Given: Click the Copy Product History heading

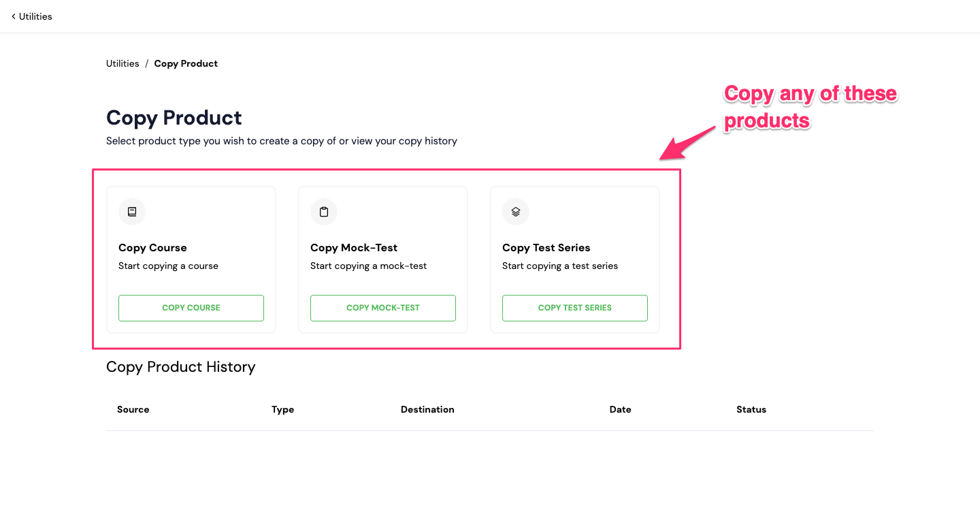Looking at the screenshot, I should (181, 367).
